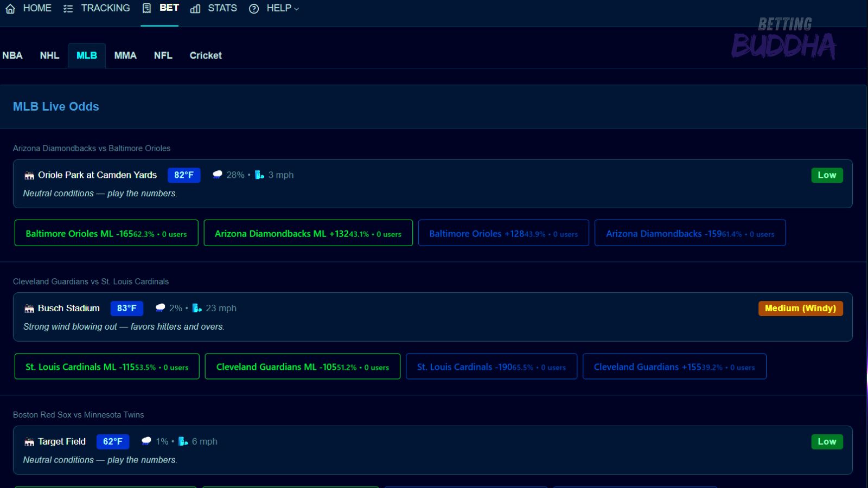868x488 pixels.
Task: Click the Medium (Windy) badge
Action: (801, 309)
